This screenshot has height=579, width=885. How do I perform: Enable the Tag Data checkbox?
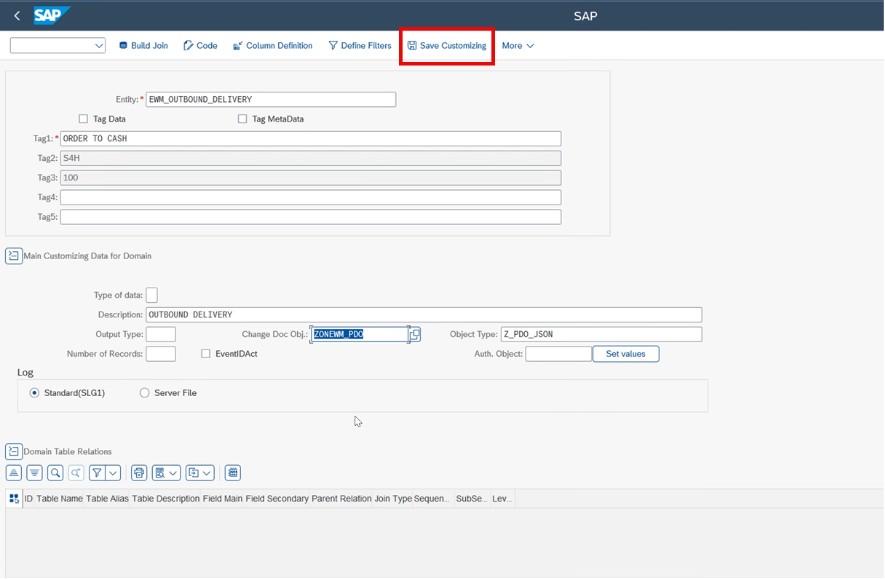pyautogui.click(x=84, y=119)
